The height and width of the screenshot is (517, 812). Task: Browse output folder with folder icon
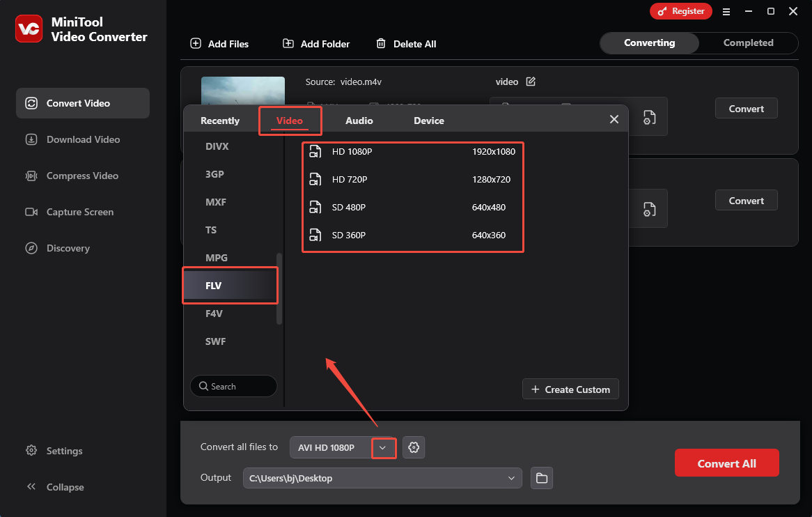(x=542, y=478)
